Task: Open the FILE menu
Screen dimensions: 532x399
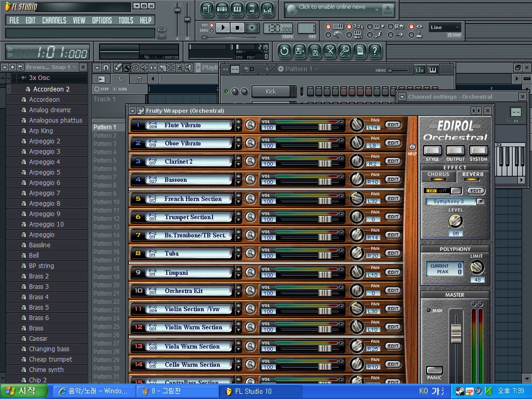Action: tap(14, 20)
